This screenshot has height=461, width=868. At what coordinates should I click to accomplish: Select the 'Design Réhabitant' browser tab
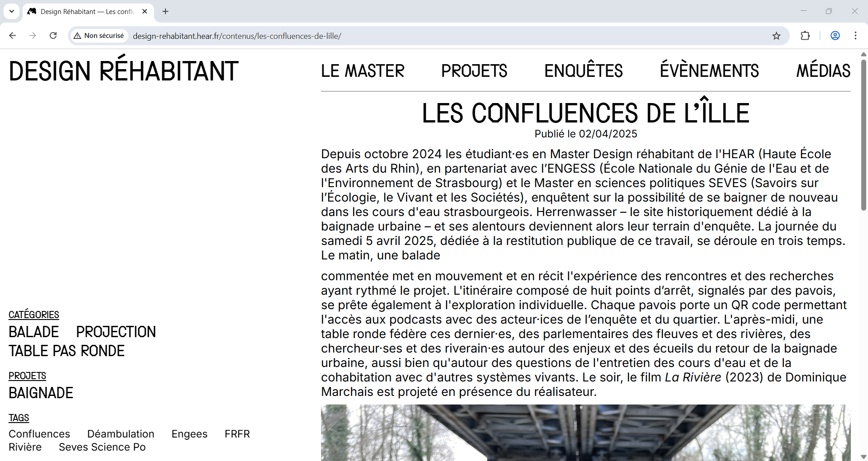86,11
